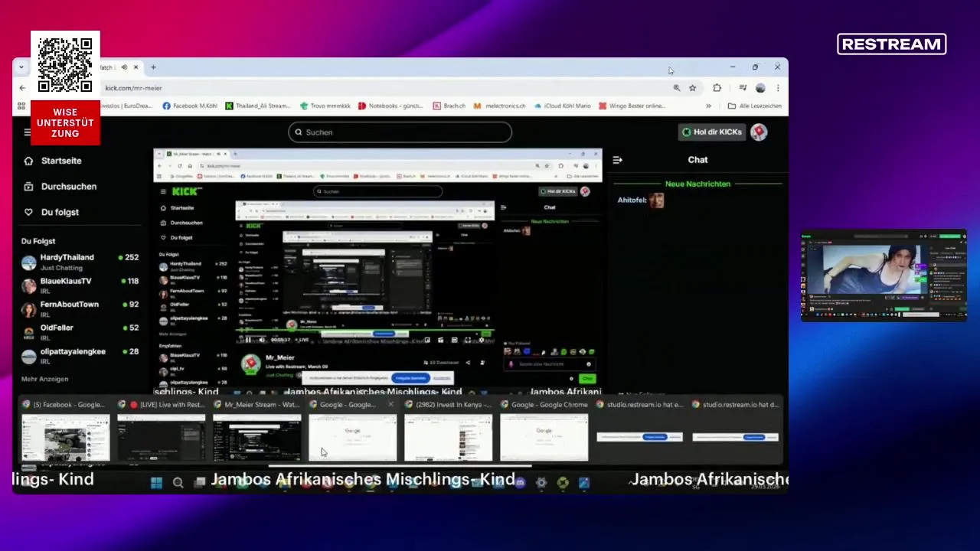Open the iCloud Köhl Mario bookmark
The image size is (980, 551).
[563, 106]
